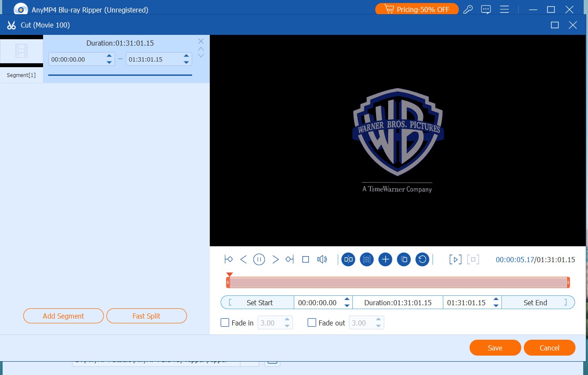The width and height of the screenshot is (588, 375).
Task: Open the feedback chat icon in title bar
Action: 486,9
